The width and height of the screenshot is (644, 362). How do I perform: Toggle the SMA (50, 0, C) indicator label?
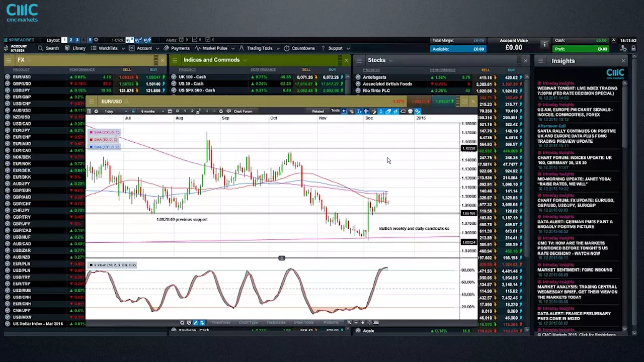(x=103, y=139)
